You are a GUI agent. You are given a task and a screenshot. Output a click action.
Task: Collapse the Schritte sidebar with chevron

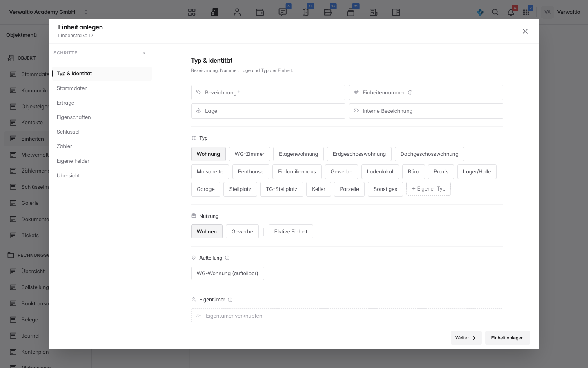145,53
